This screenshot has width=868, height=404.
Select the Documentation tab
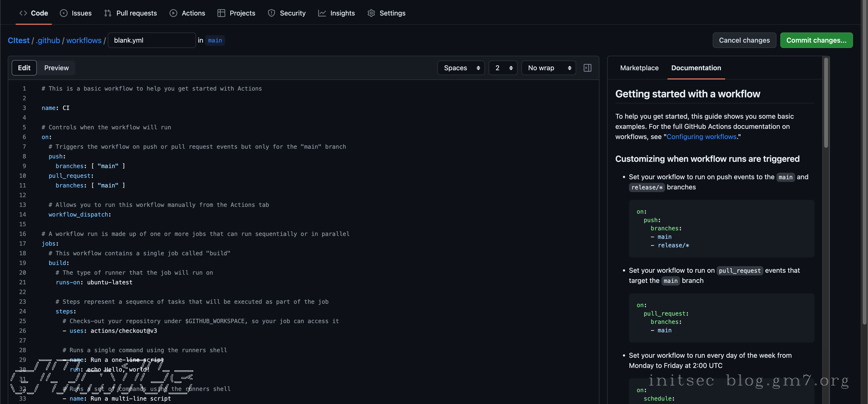coord(696,68)
